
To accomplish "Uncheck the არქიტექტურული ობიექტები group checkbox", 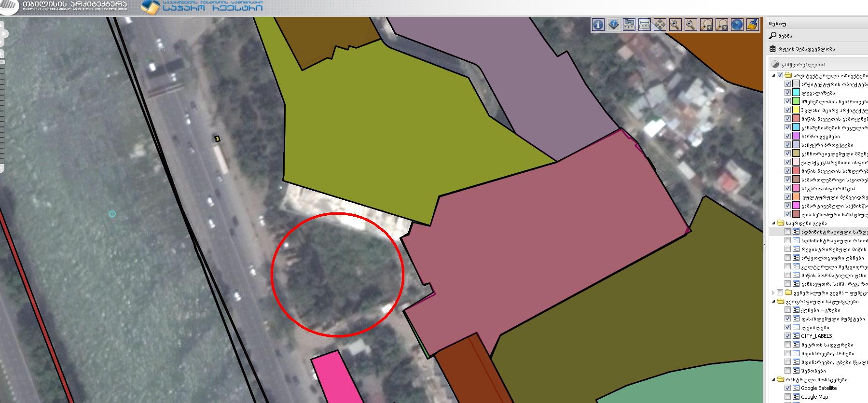I will tap(780, 75).
